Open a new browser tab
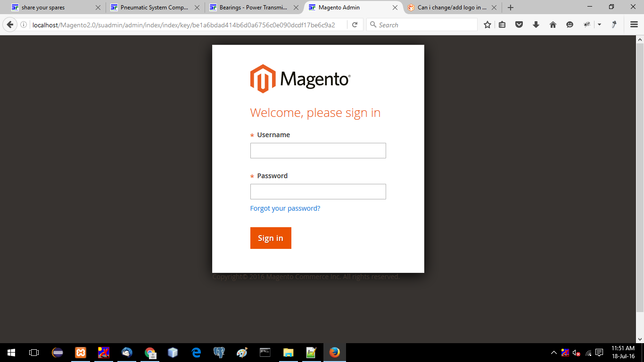 tap(511, 8)
